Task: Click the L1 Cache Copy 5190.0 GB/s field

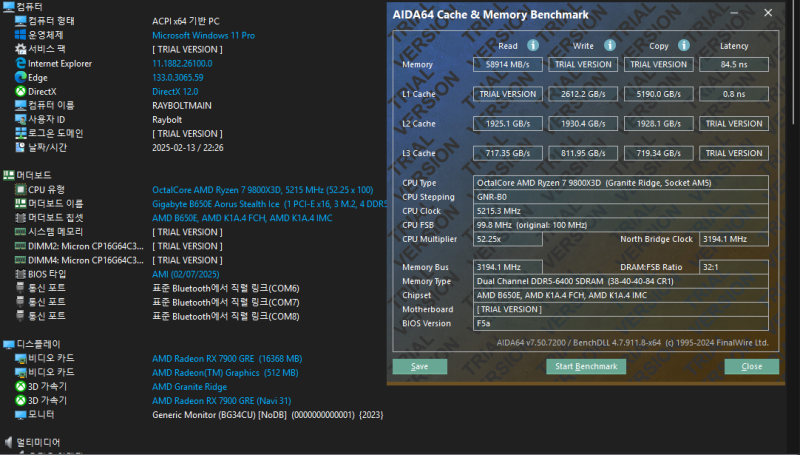Action: coord(659,94)
